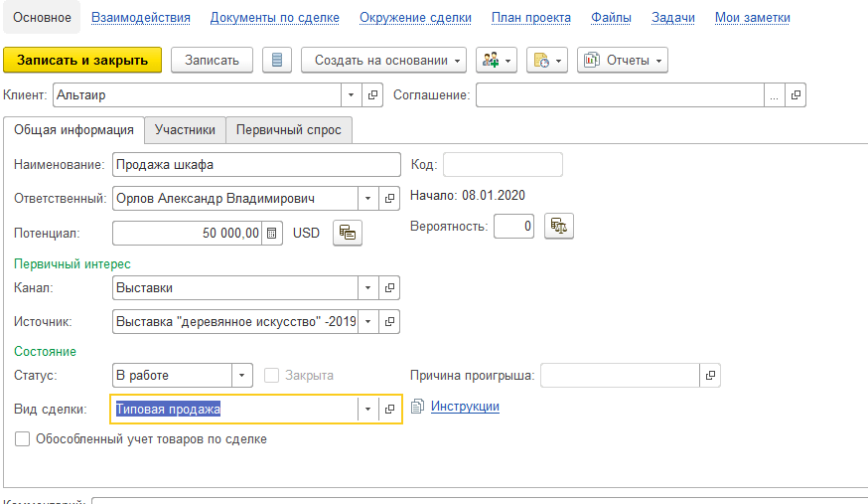Viewport: 868px width, 504px height.
Task: Click the icon button next to USD
Action: tap(347, 233)
